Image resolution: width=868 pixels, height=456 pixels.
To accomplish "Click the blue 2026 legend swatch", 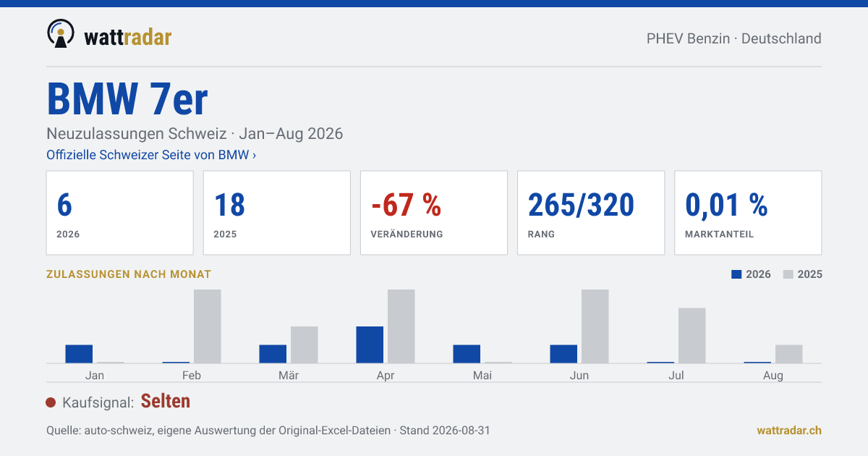I will click(x=737, y=274).
